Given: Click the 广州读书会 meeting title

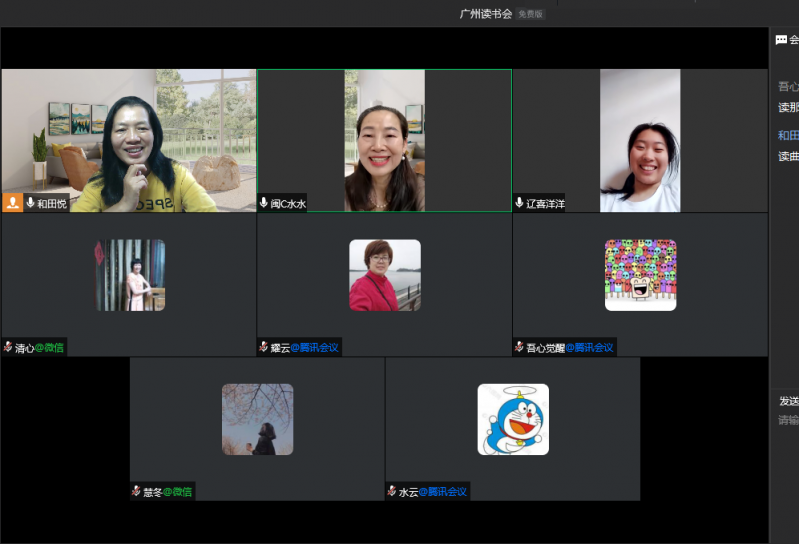Looking at the screenshot, I should point(485,14).
